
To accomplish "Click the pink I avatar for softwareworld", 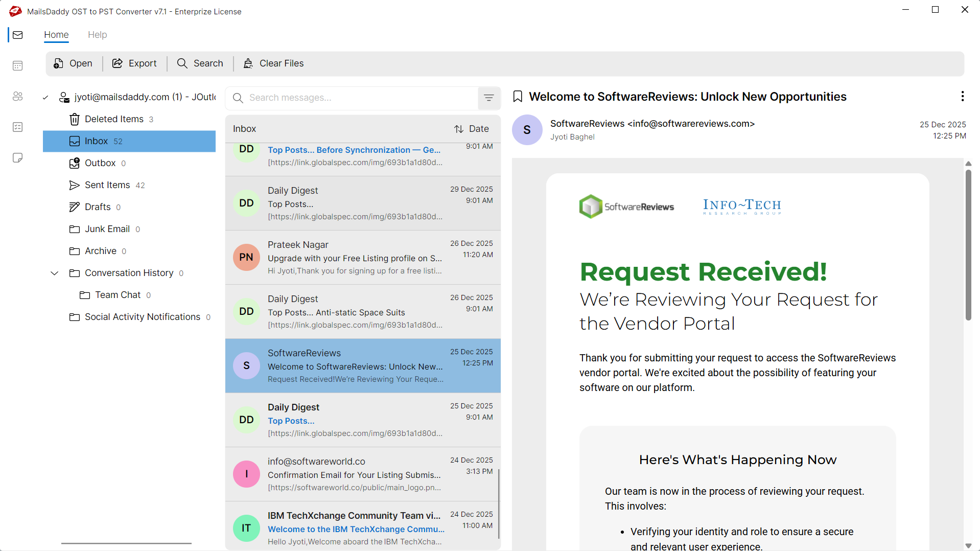I will pyautogui.click(x=246, y=474).
